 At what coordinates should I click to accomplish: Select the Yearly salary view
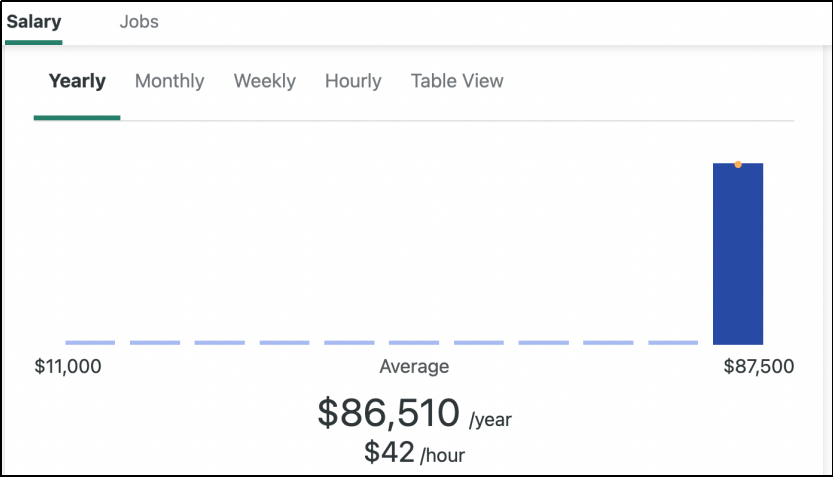[77, 81]
